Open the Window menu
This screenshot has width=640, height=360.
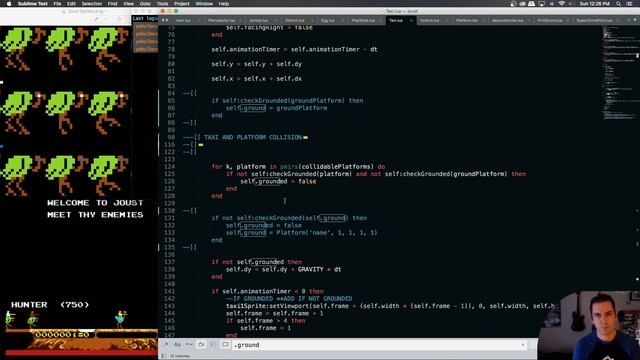[204, 4]
